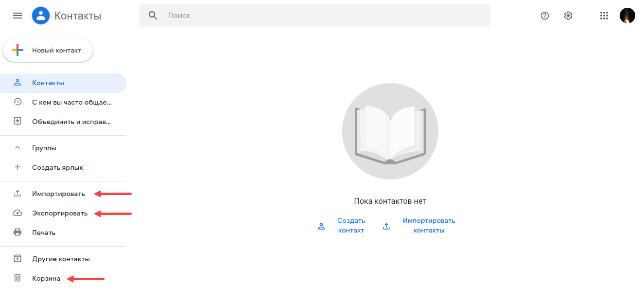
Task: Open the account profile avatar
Action: coord(627,16)
